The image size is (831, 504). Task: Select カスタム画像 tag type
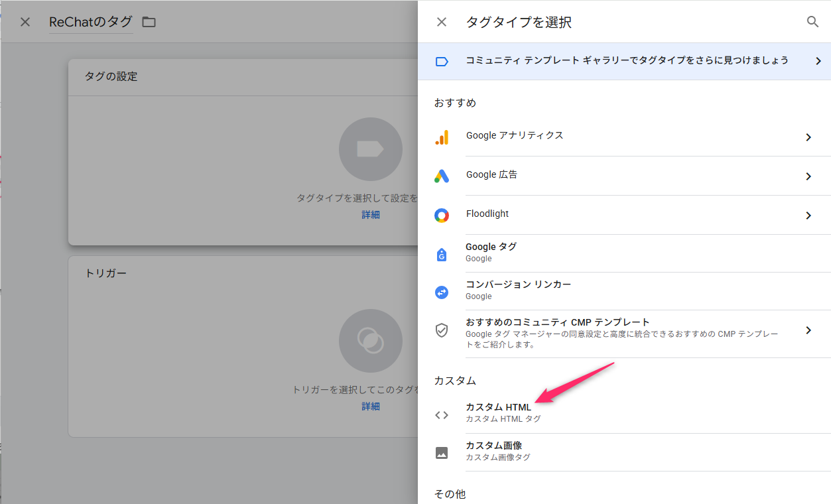624,452
